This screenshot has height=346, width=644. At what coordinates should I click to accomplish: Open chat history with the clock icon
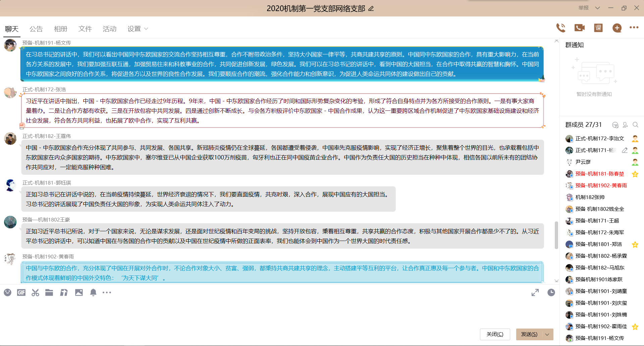[x=551, y=292]
